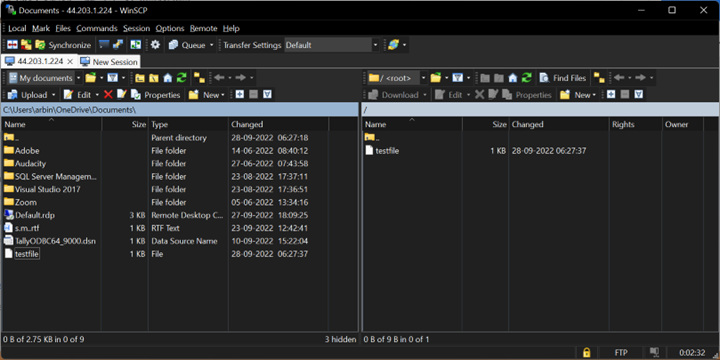
Task: Expand the Upload dropdown arrow
Action: tap(54, 95)
